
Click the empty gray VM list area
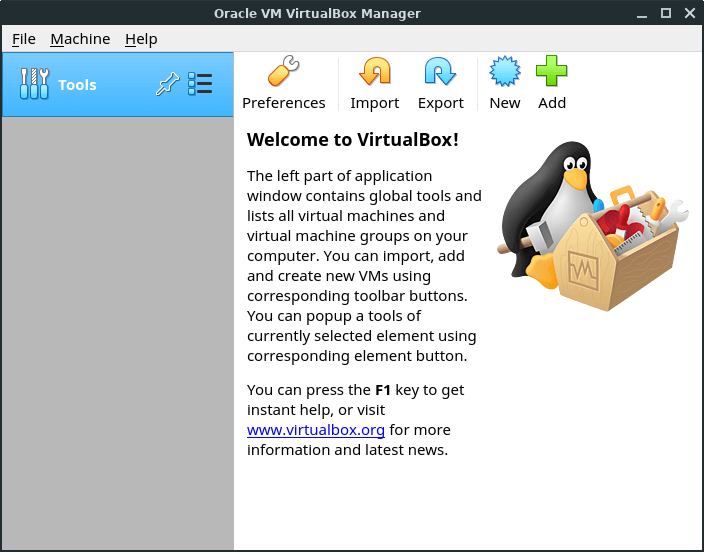click(117, 330)
